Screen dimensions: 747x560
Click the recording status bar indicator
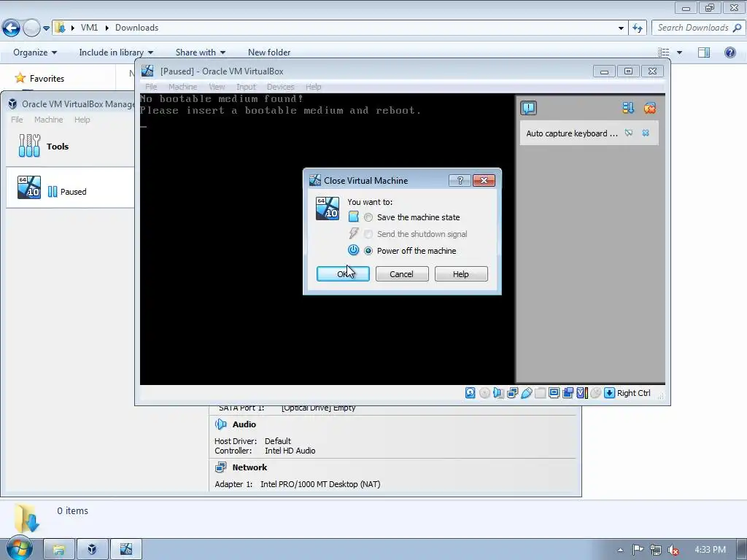tap(568, 393)
